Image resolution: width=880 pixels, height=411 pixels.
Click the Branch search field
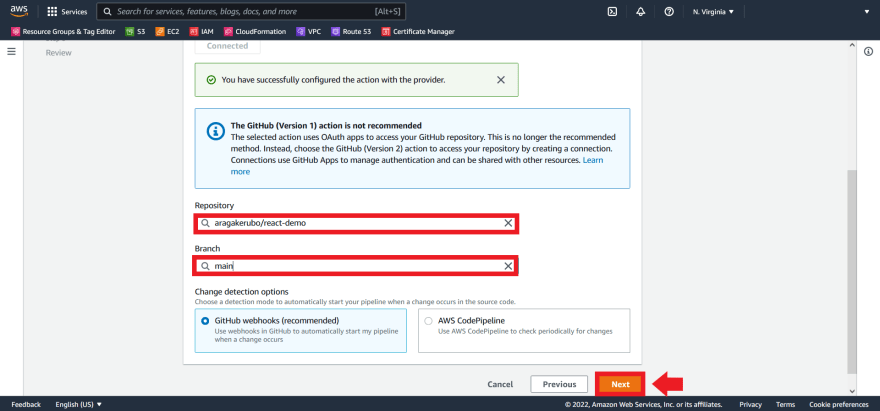356,266
